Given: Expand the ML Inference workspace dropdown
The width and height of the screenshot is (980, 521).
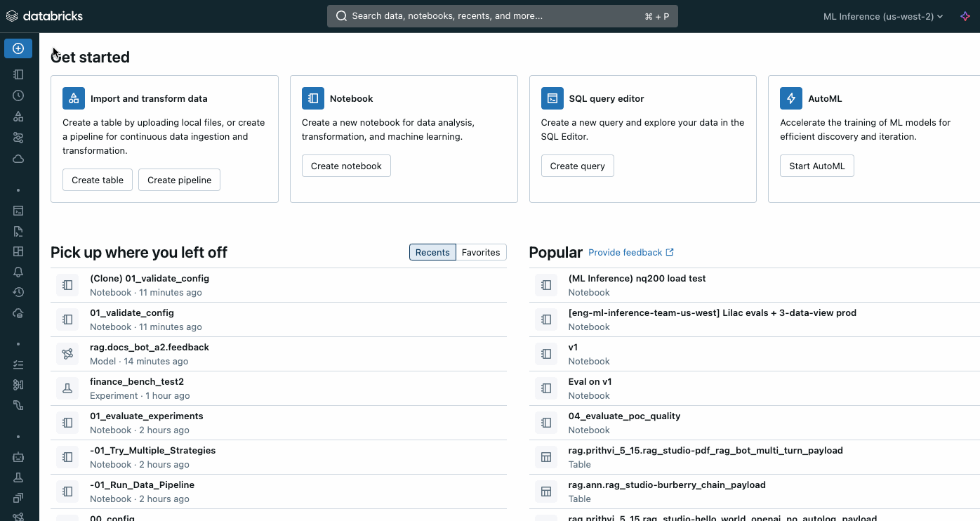Looking at the screenshot, I should click(x=882, y=16).
